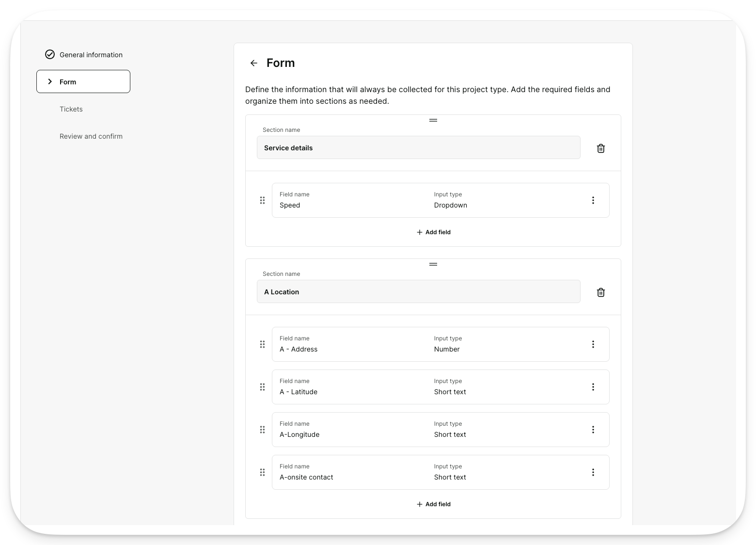Viewport: 756px width, 545px height.
Task: Click drag handle beside A - Address field
Action: (262, 344)
